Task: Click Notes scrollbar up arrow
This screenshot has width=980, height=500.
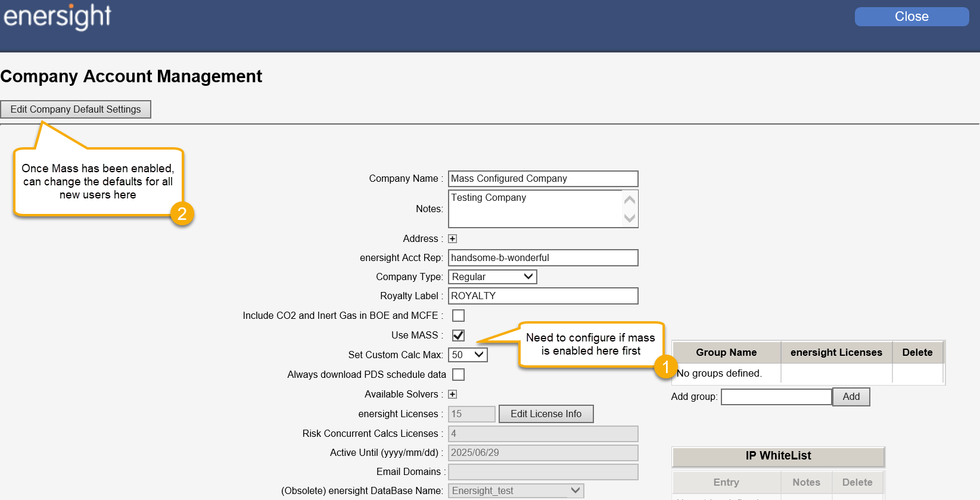Action: tap(630, 200)
